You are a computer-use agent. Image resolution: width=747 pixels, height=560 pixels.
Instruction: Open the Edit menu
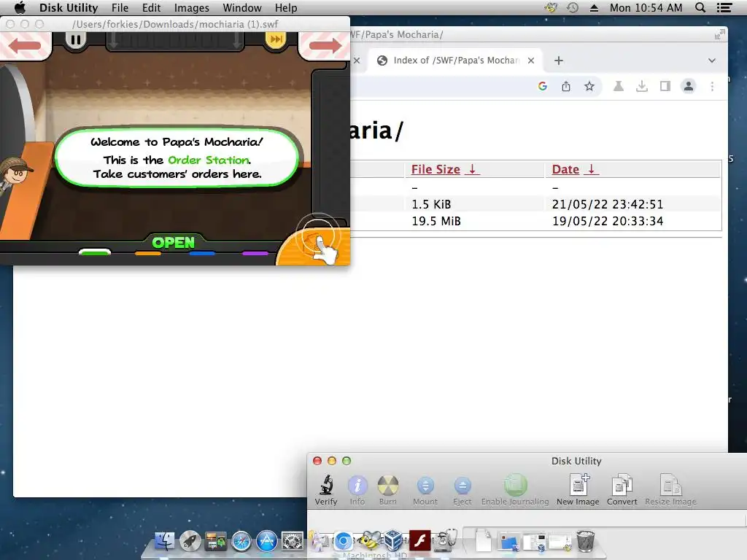pyautogui.click(x=151, y=7)
